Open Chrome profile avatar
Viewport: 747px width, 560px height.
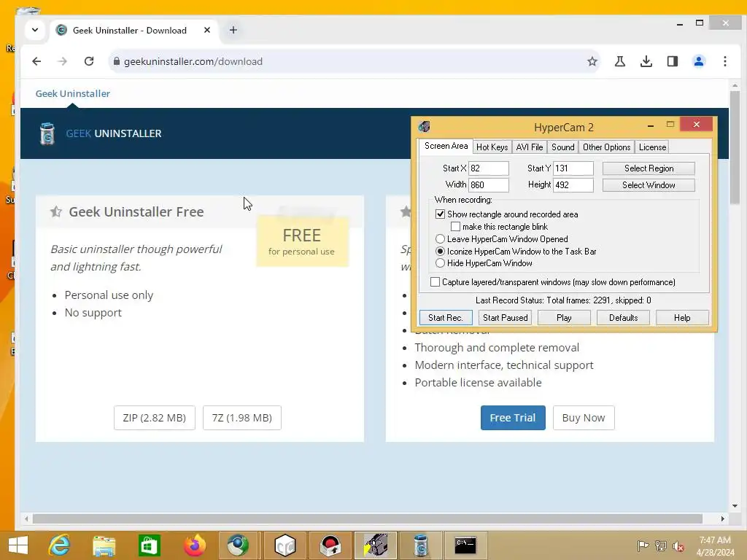[699, 61]
